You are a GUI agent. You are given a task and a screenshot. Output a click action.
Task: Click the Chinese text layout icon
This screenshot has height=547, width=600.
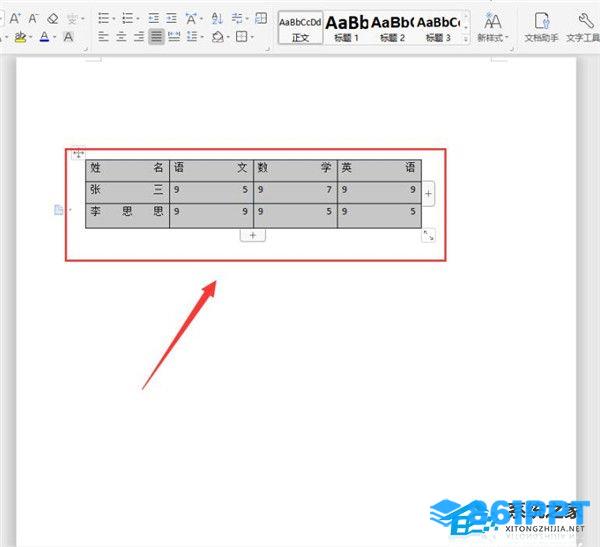coord(191,18)
